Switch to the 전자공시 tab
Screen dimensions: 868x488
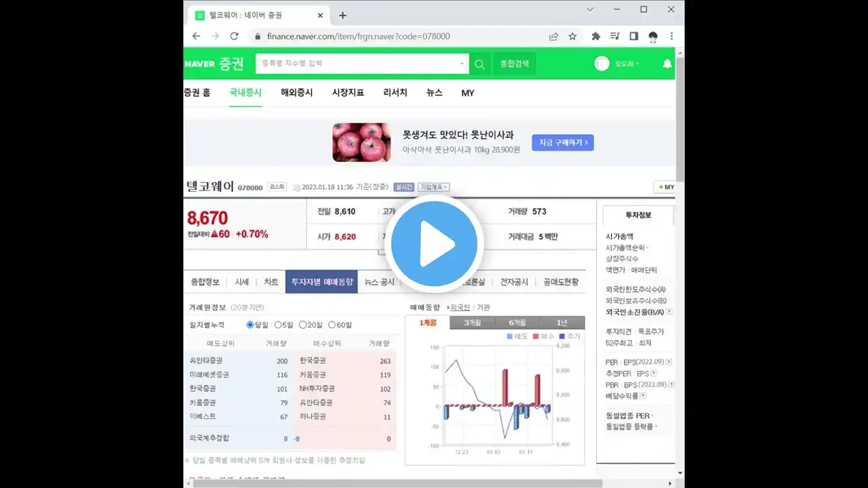tap(514, 282)
